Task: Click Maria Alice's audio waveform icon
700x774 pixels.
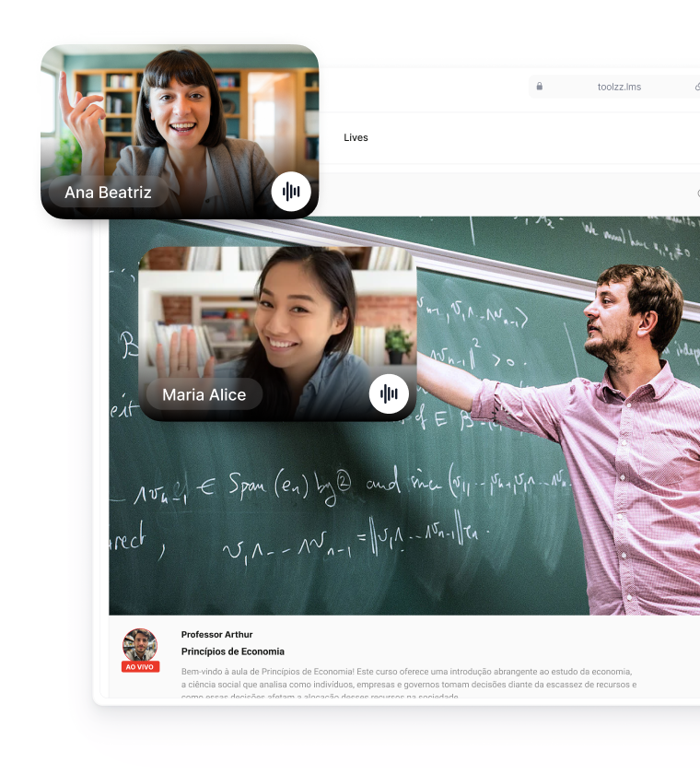Action: point(389,394)
